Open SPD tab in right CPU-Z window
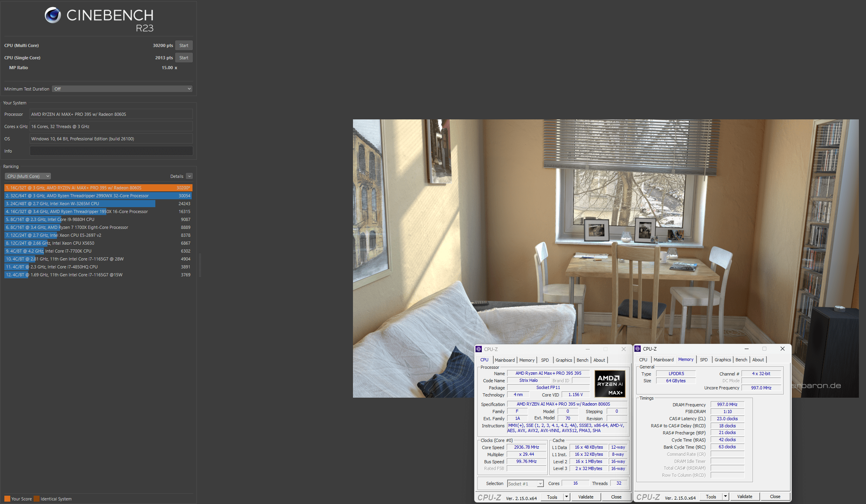Screen dimensions: 866x504 click(704, 360)
